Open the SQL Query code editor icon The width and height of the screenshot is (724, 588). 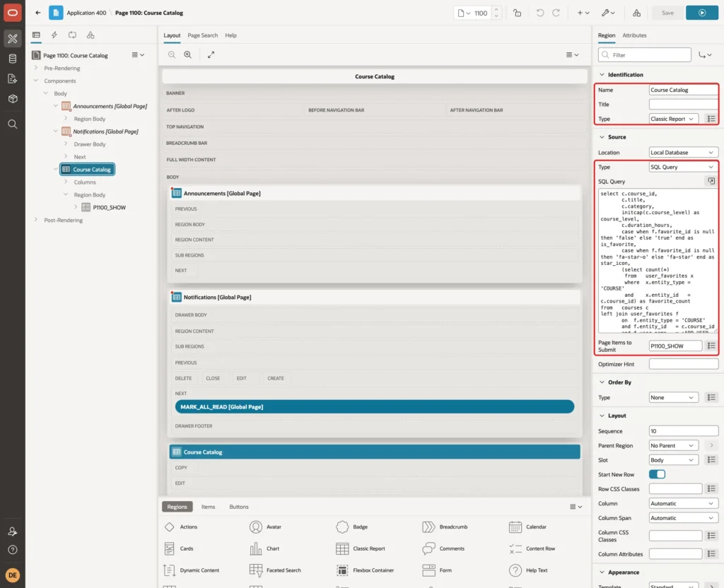pyautogui.click(x=711, y=182)
